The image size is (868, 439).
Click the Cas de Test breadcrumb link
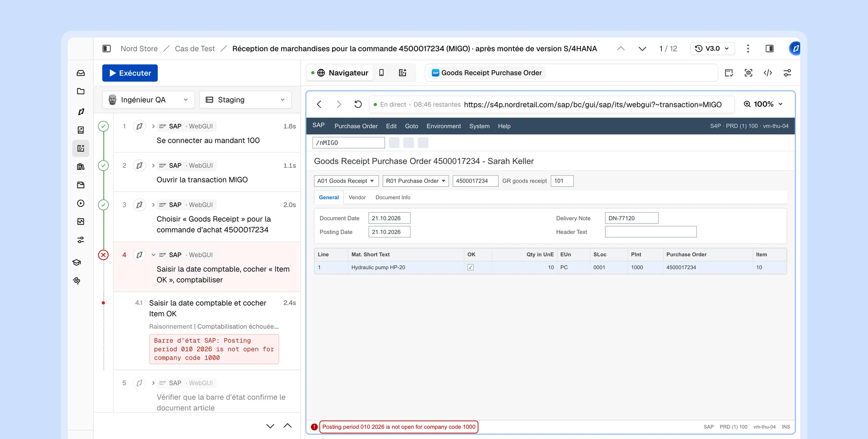[x=195, y=49]
